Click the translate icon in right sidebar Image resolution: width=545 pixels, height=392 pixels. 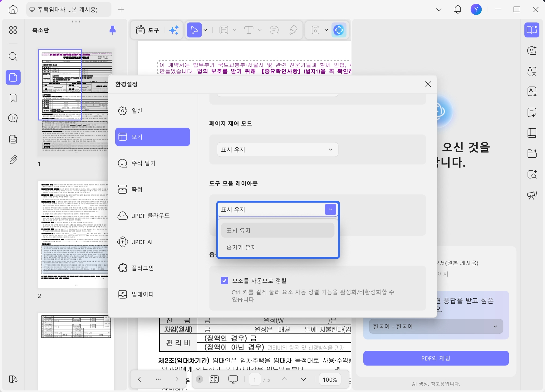[532, 71]
